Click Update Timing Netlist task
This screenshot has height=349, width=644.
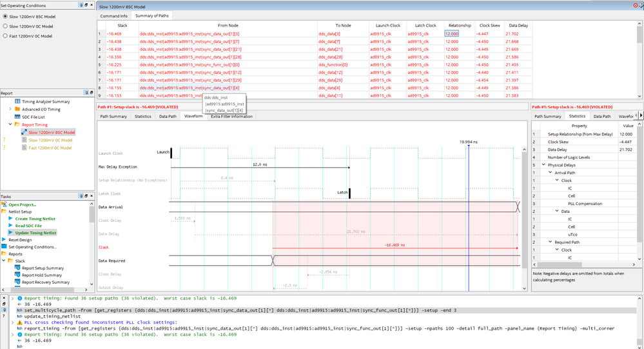pyautogui.click(x=36, y=232)
